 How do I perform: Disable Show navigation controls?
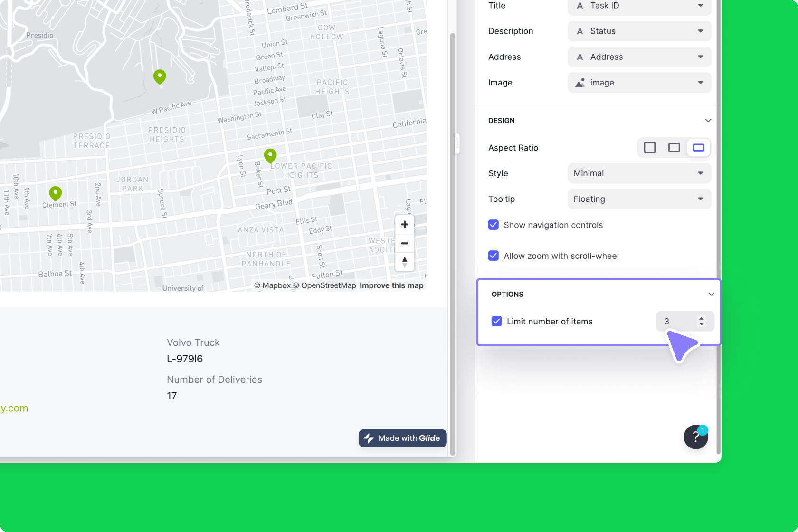tap(494, 225)
